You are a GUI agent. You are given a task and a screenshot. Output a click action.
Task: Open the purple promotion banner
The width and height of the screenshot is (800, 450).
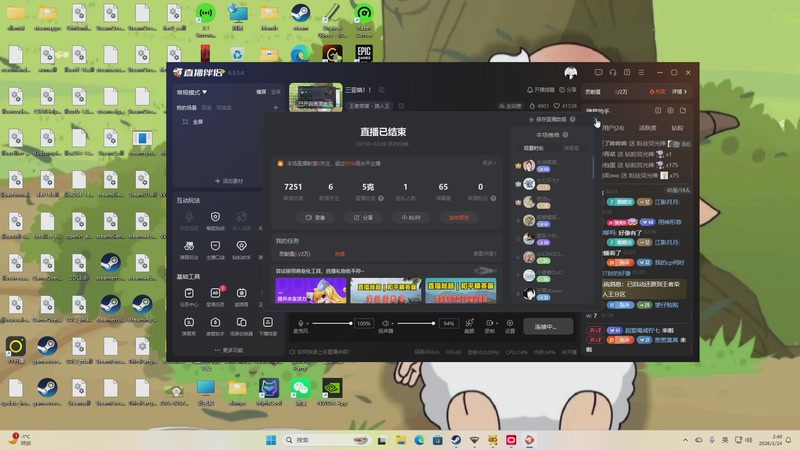point(311,290)
